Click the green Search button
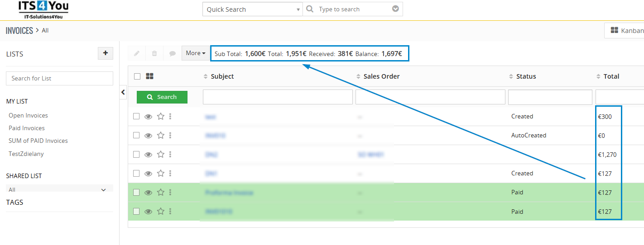Viewport: 644px width, 245px height. [162, 97]
